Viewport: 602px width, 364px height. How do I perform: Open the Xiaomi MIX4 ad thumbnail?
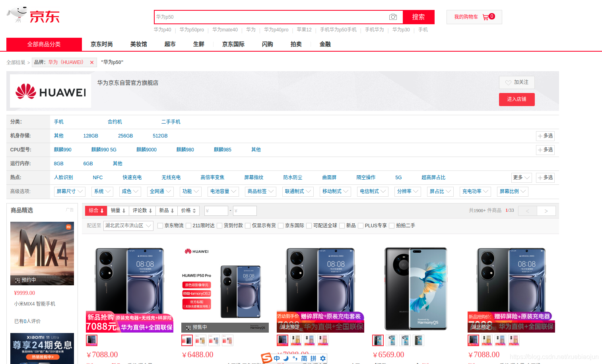[42, 254]
